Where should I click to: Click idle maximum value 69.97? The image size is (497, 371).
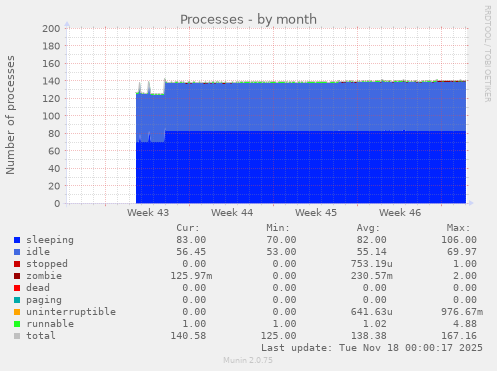click(462, 252)
